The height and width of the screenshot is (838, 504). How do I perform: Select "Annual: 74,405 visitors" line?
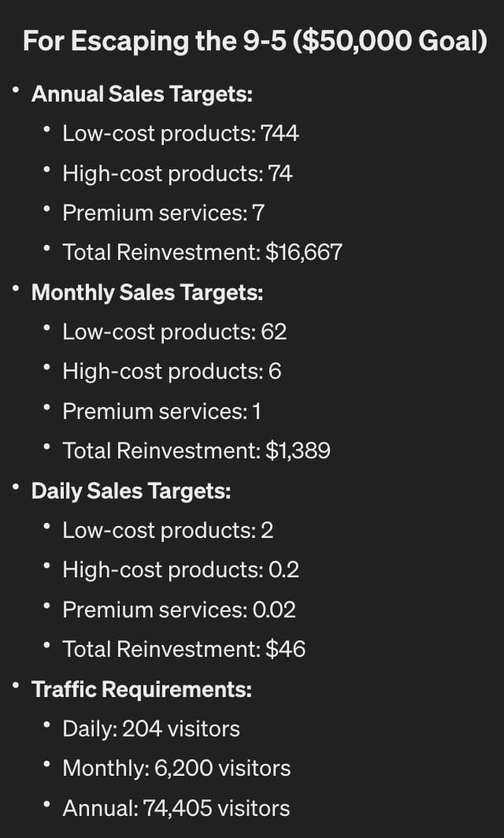tap(176, 808)
